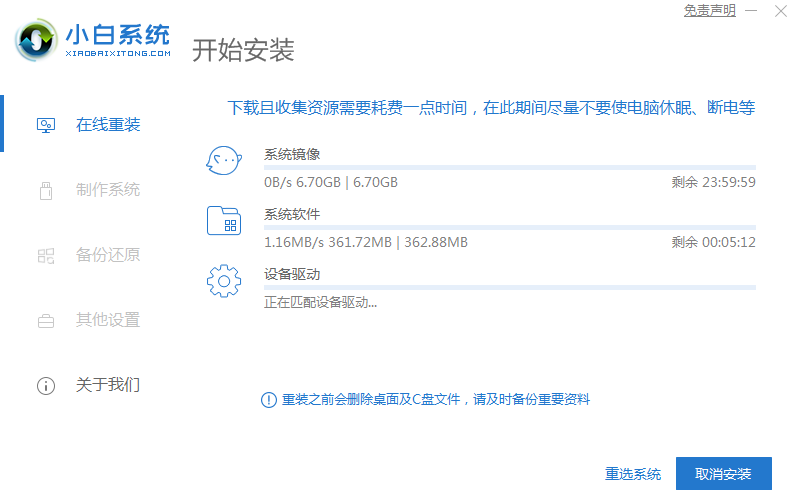Click the 设备驱动 gear icon
The height and width of the screenshot is (496, 789).
224,280
